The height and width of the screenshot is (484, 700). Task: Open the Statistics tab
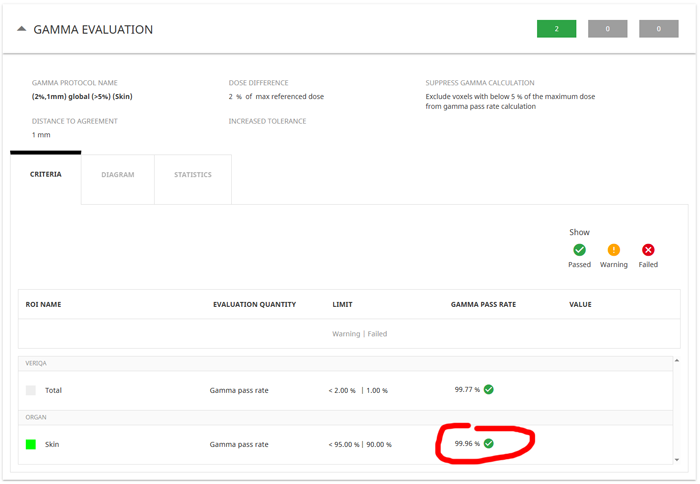coord(193,175)
